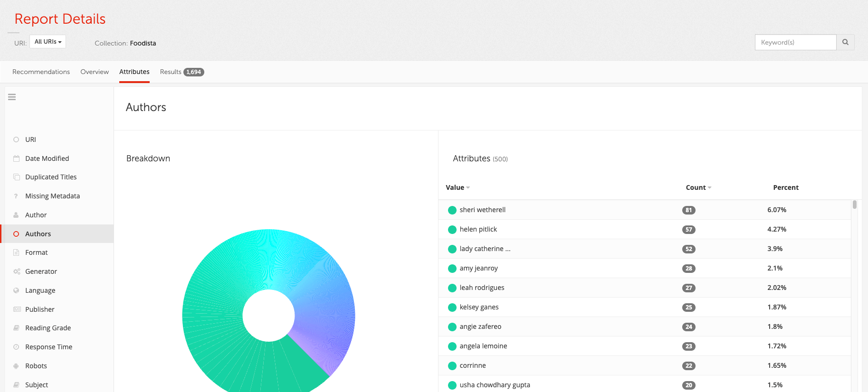
Task: Click the Authors red circle icon
Action: [16, 234]
